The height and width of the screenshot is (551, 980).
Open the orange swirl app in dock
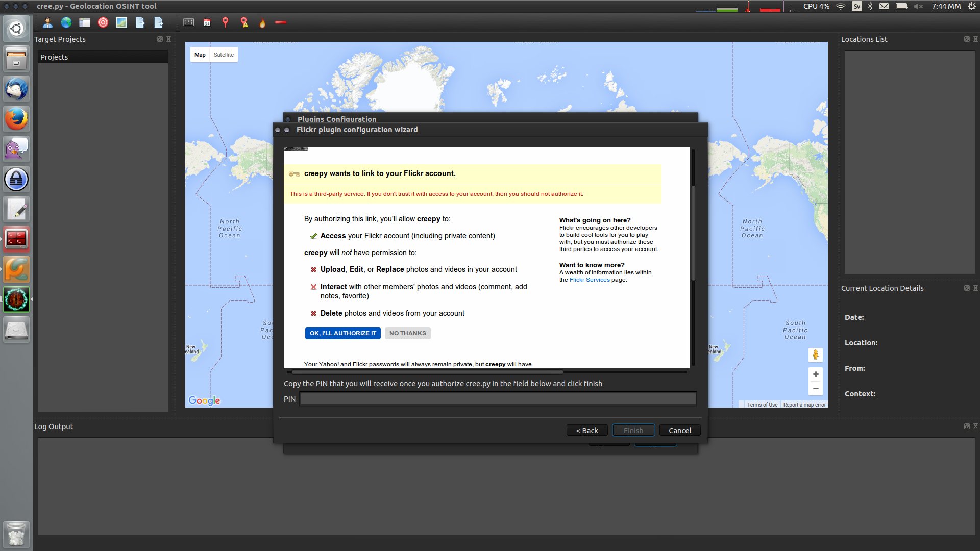(16, 269)
